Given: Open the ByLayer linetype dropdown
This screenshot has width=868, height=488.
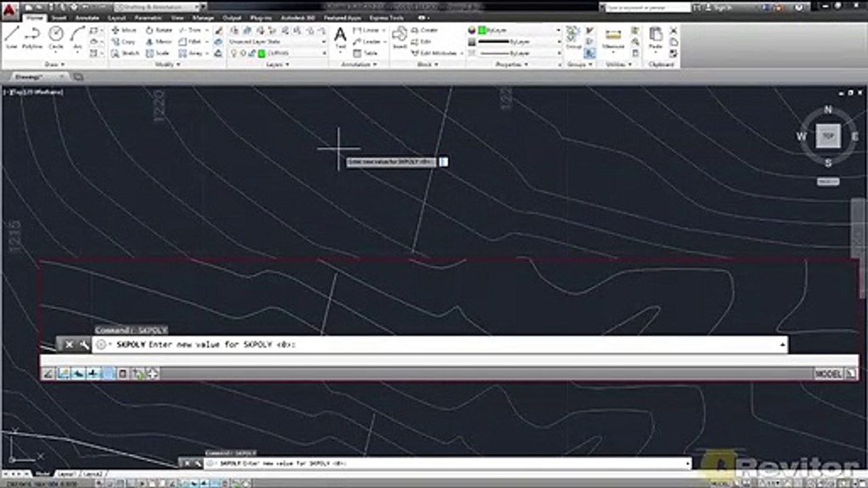Looking at the screenshot, I should click(x=519, y=52).
